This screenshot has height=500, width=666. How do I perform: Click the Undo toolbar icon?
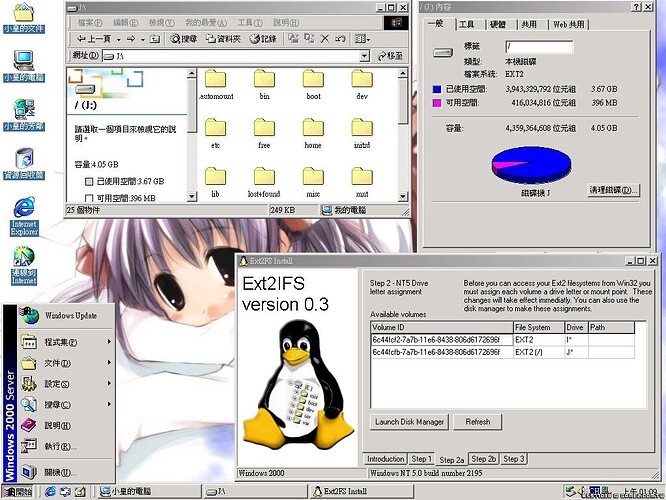point(340,39)
